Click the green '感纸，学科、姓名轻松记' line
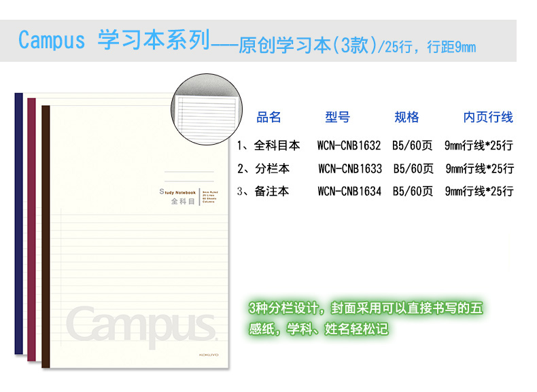Viewport: 537px width, 392px height. coord(319,329)
